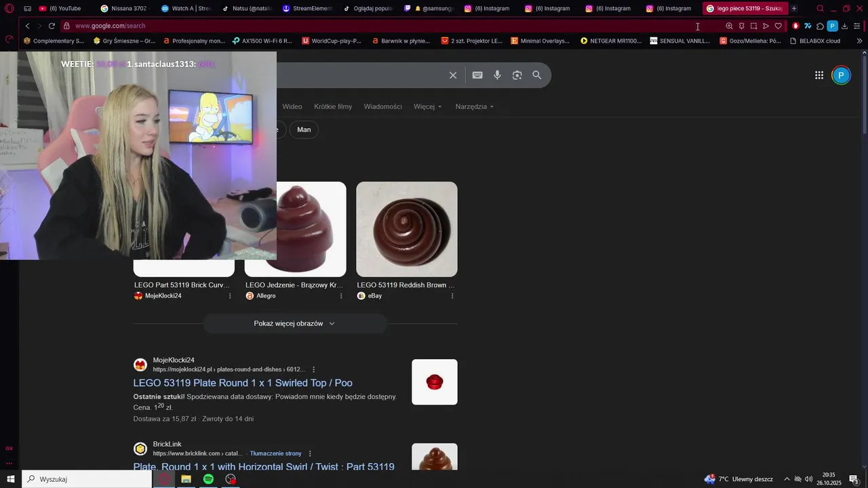Open options menu for BrickLink search result
Viewport: 868px width, 488px height.
pyautogui.click(x=310, y=453)
